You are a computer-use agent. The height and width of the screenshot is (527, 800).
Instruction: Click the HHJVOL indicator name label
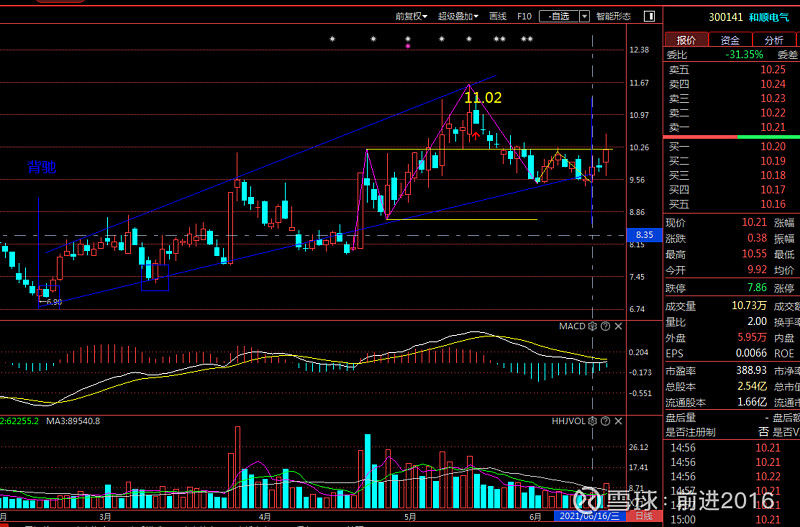click(568, 421)
